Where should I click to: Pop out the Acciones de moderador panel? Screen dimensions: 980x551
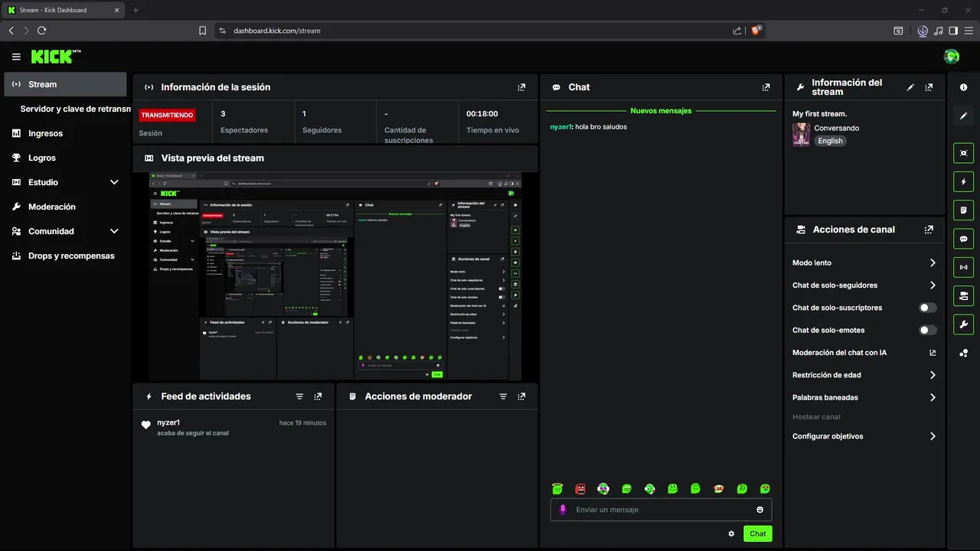click(x=521, y=396)
